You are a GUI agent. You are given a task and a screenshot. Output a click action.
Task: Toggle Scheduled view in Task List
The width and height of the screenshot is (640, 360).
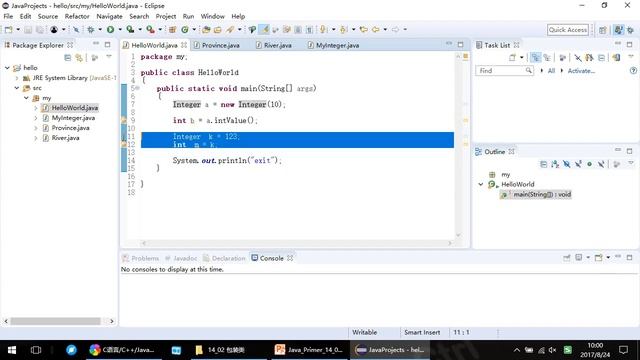[x=547, y=58]
